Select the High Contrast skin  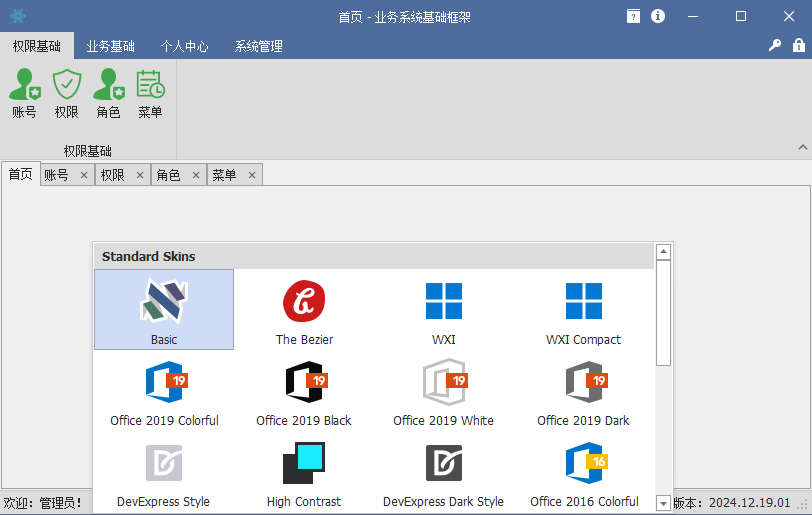coord(304,473)
